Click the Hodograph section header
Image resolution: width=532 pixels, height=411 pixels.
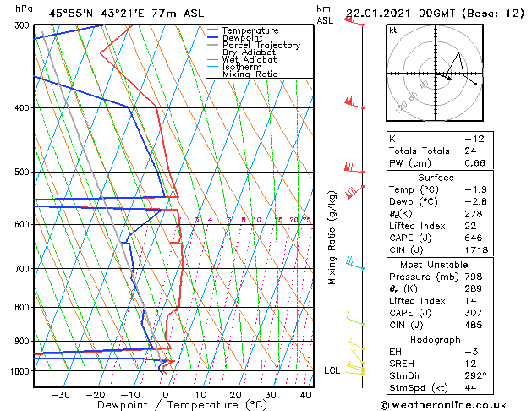pos(436,339)
